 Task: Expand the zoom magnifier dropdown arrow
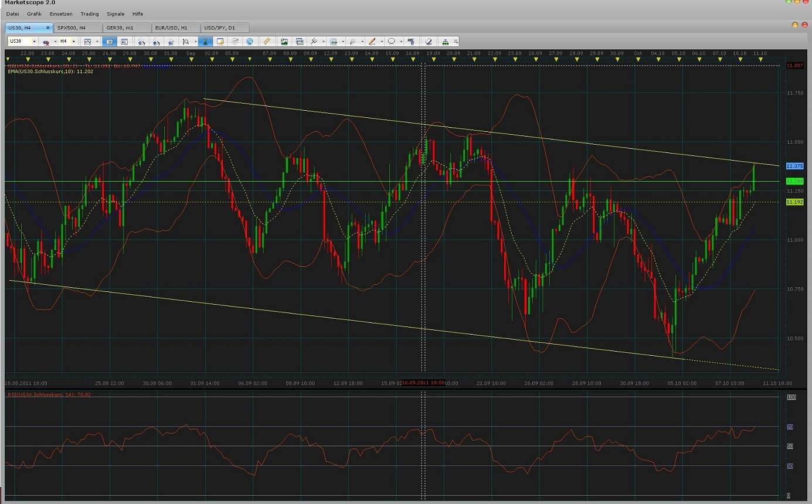tap(195, 42)
